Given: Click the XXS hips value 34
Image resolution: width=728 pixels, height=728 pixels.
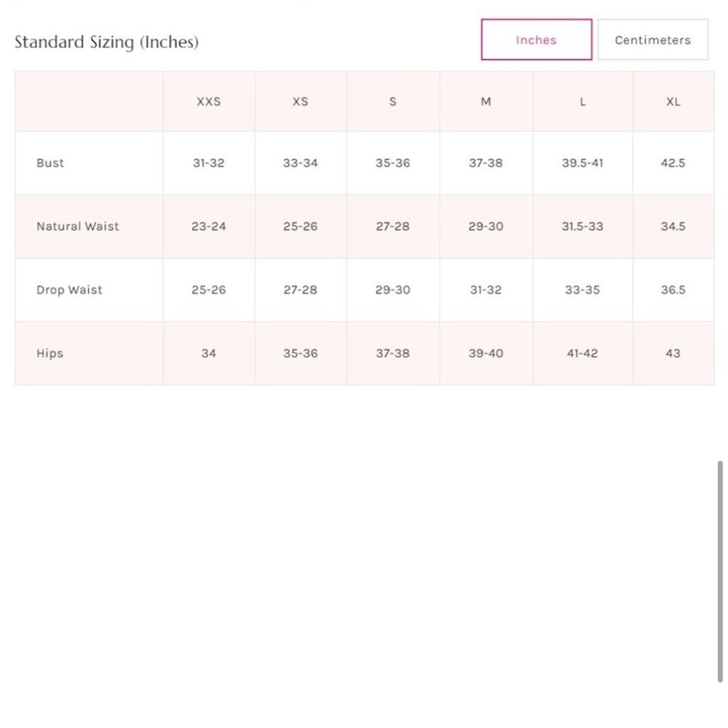Looking at the screenshot, I should (x=208, y=353).
